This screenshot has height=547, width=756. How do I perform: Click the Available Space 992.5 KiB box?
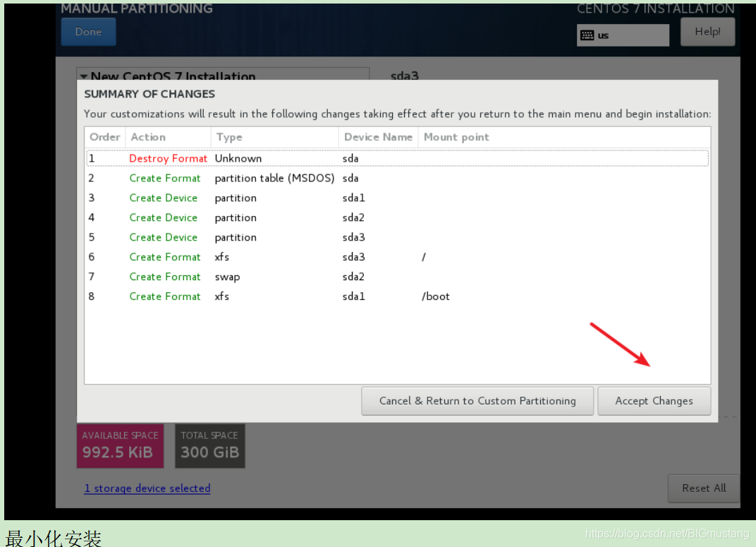(x=120, y=445)
